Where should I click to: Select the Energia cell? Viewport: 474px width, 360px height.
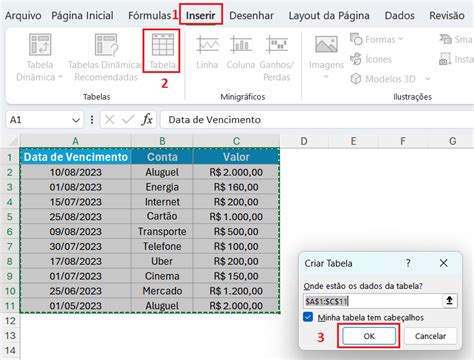[162, 187]
